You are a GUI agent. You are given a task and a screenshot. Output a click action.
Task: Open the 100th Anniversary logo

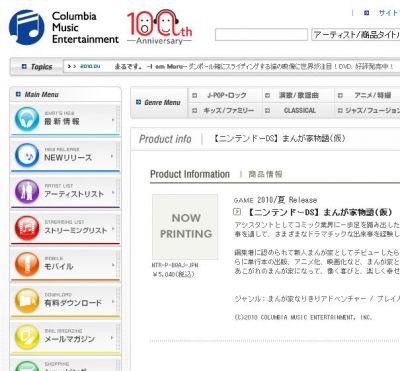159,27
